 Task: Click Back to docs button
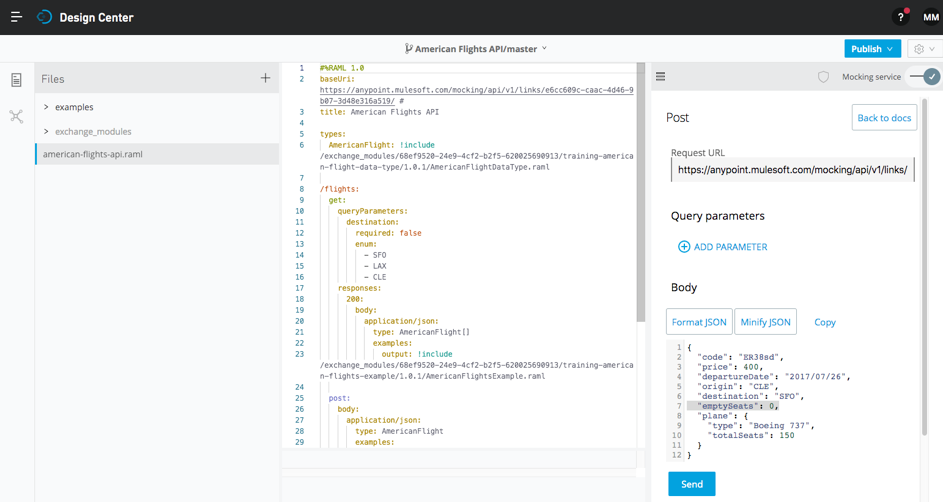coord(884,118)
